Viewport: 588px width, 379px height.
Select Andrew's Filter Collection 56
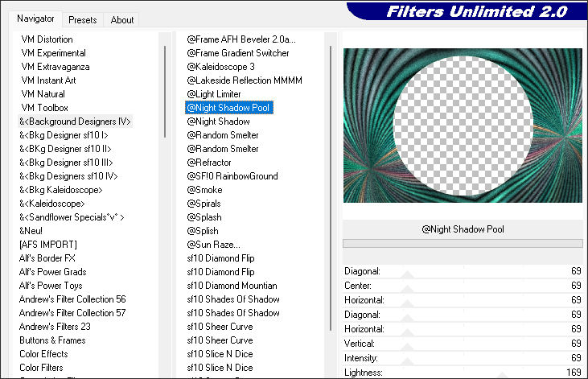[x=72, y=299]
